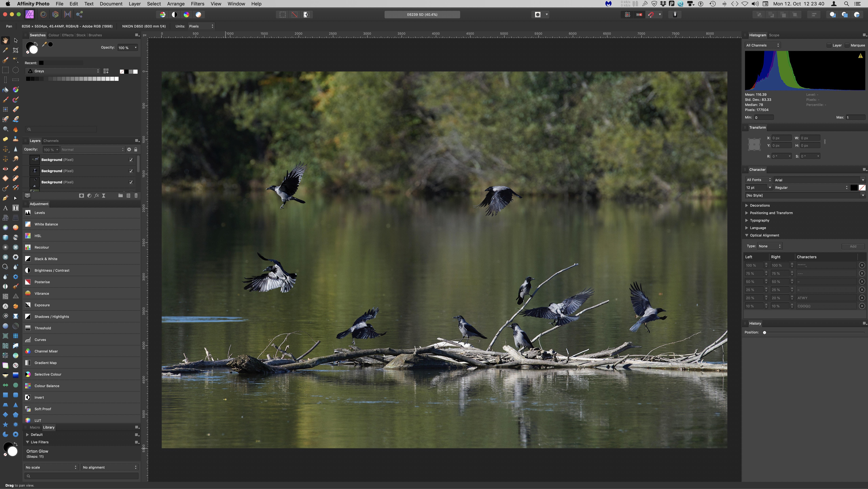Add a Curves adjustment
Image resolution: width=868 pixels, height=489 pixels.
tap(82, 340)
